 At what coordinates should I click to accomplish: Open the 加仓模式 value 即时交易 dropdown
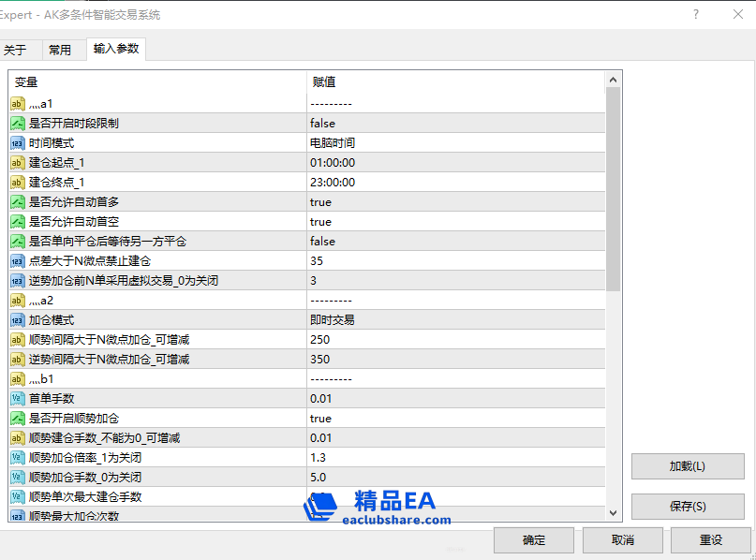point(333,320)
